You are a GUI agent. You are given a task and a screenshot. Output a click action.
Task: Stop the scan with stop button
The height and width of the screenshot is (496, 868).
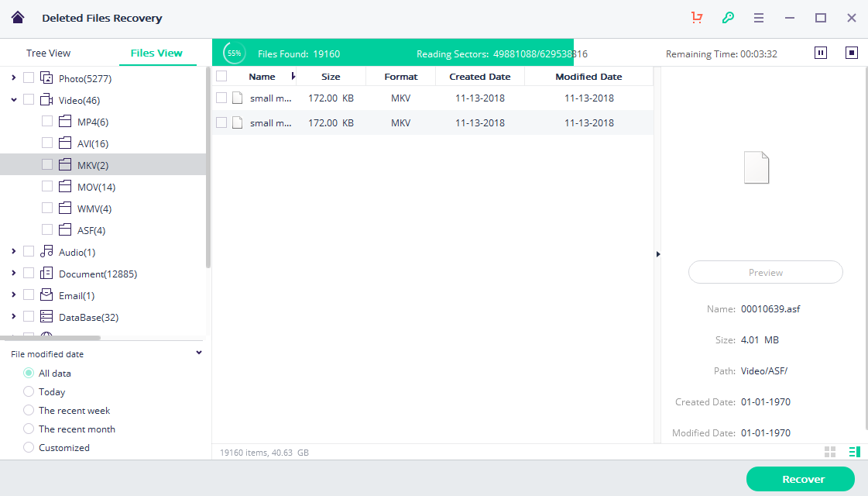[852, 53]
